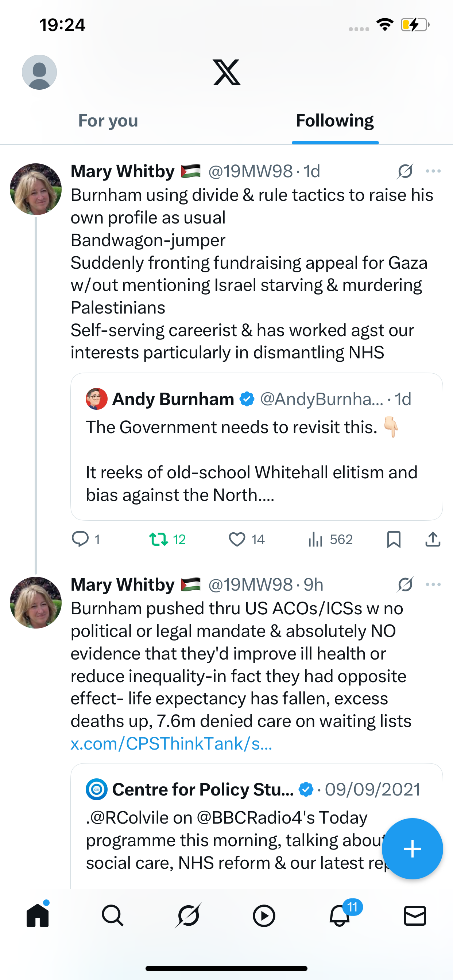Tap the blue compose post button

[412, 848]
